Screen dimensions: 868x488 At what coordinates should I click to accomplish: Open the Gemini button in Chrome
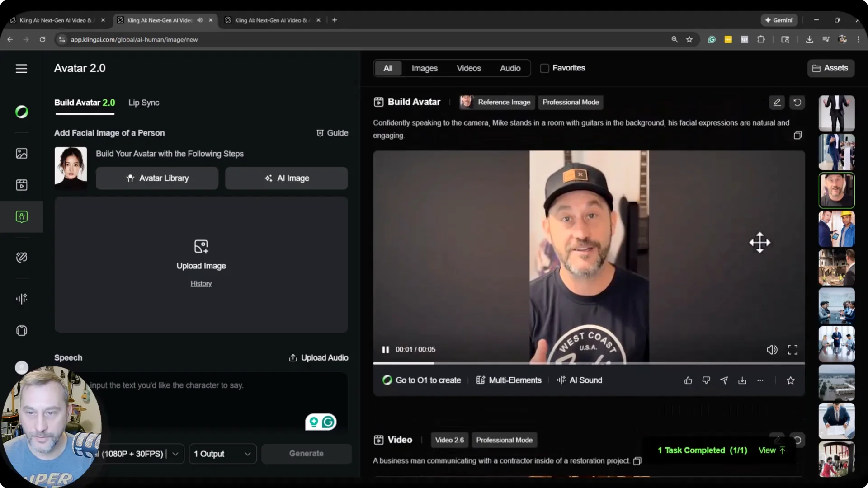coord(779,20)
